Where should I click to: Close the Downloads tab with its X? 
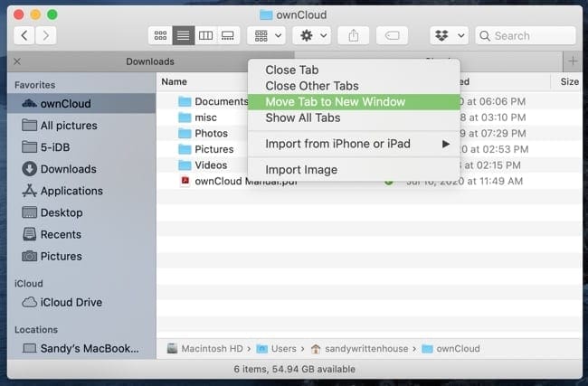[x=17, y=61]
